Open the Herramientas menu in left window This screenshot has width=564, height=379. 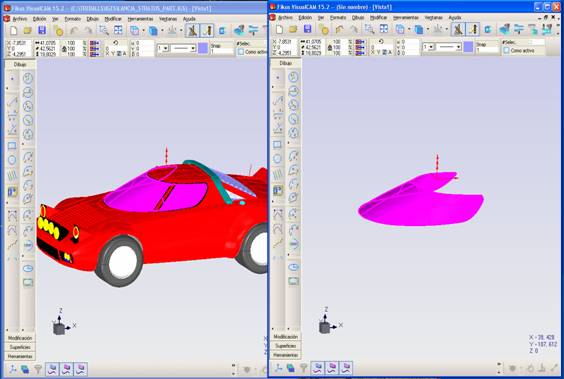[x=140, y=19]
